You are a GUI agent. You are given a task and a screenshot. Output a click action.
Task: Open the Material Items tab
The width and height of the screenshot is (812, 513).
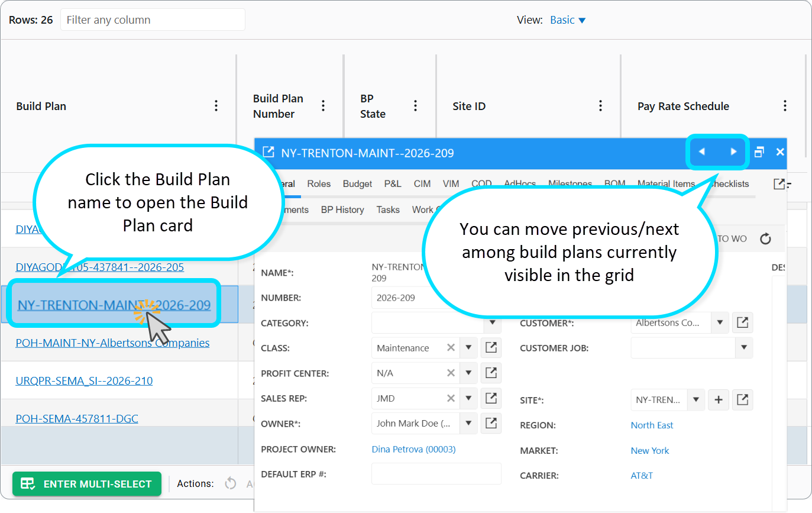click(667, 184)
